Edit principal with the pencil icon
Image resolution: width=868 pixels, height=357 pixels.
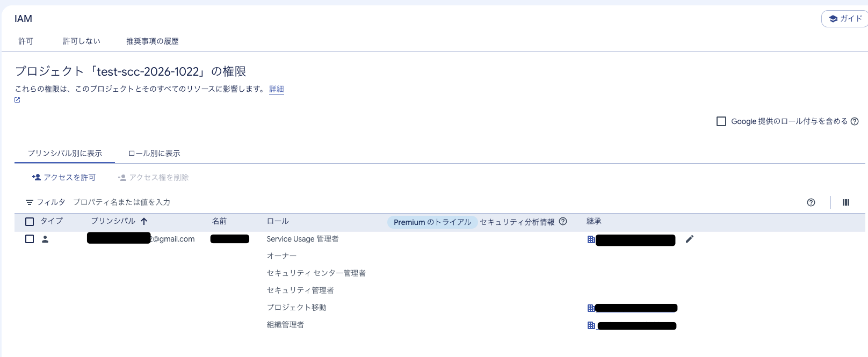click(x=690, y=239)
